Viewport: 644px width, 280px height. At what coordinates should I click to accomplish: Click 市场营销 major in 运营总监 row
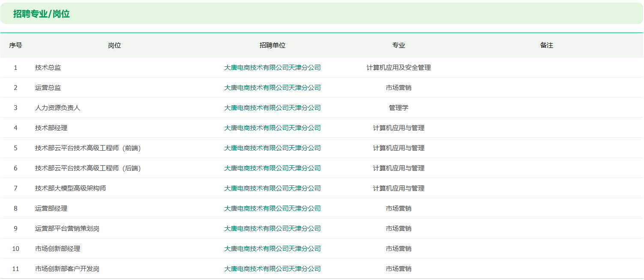[399, 88]
